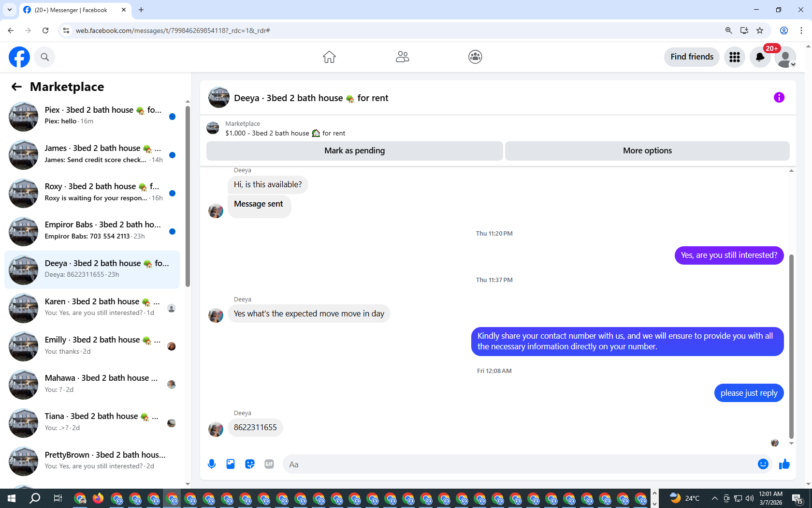This screenshot has height=508, width=812.
Task: Click the browser reload icon
Action: point(45,30)
